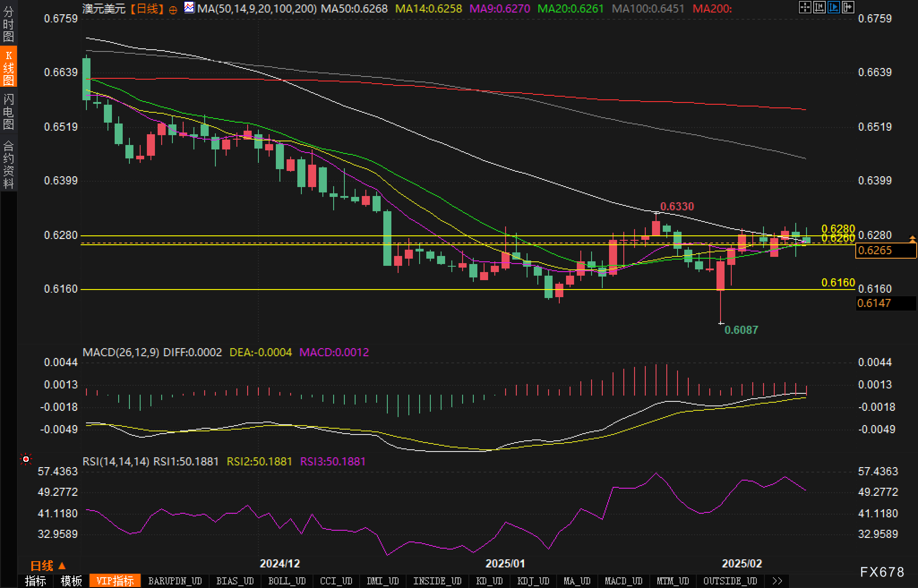918x588 pixels.
Task: Click the MA indicator chart icon
Action: (189, 8)
